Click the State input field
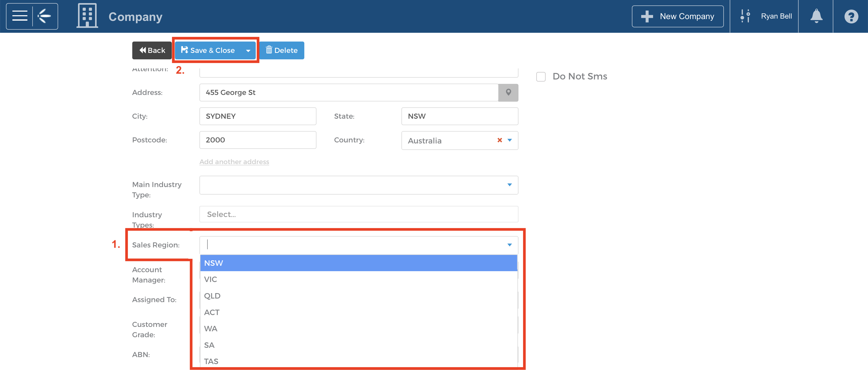The image size is (868, 370). [460, 116]
